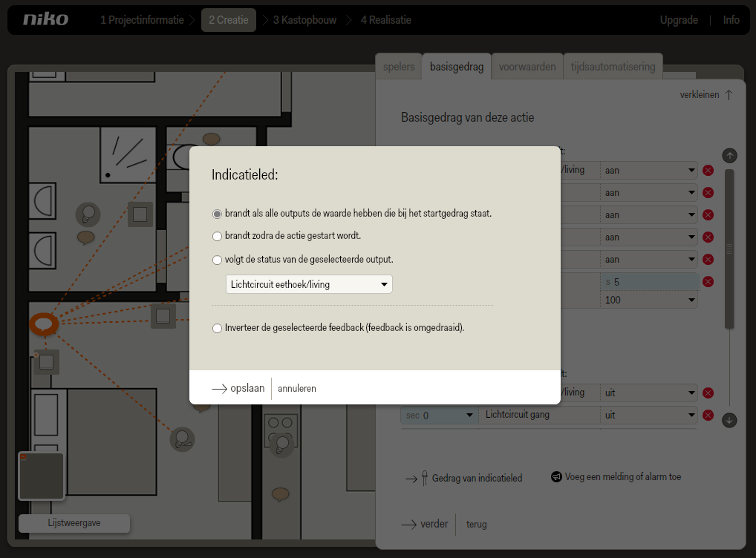Click the floor plan overview thumbnail
This screenshot has width=756, height=558.
41,476
